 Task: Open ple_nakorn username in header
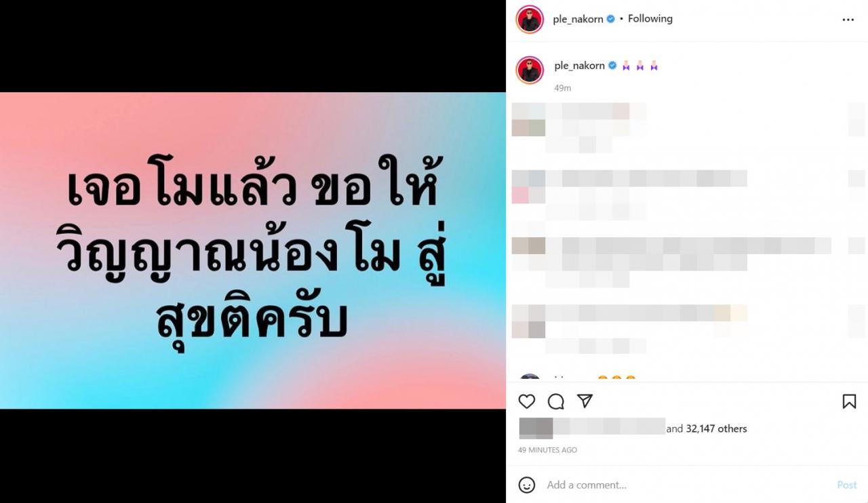(578, 19)
